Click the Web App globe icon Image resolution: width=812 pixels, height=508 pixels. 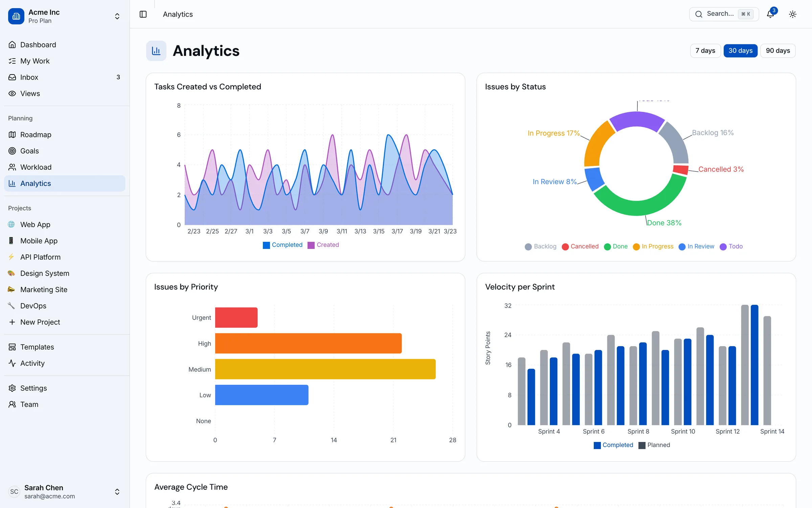point(11,225)
